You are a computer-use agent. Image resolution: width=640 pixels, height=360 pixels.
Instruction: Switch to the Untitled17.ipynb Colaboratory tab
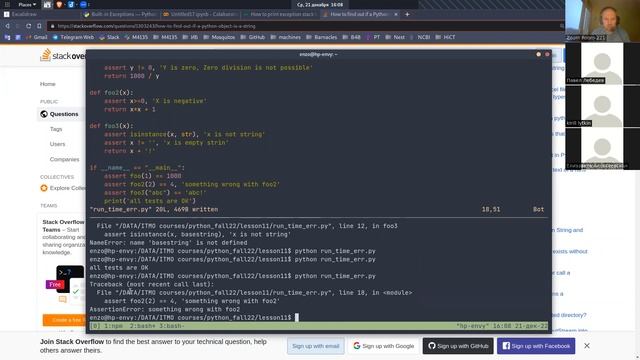pos(200,14)
